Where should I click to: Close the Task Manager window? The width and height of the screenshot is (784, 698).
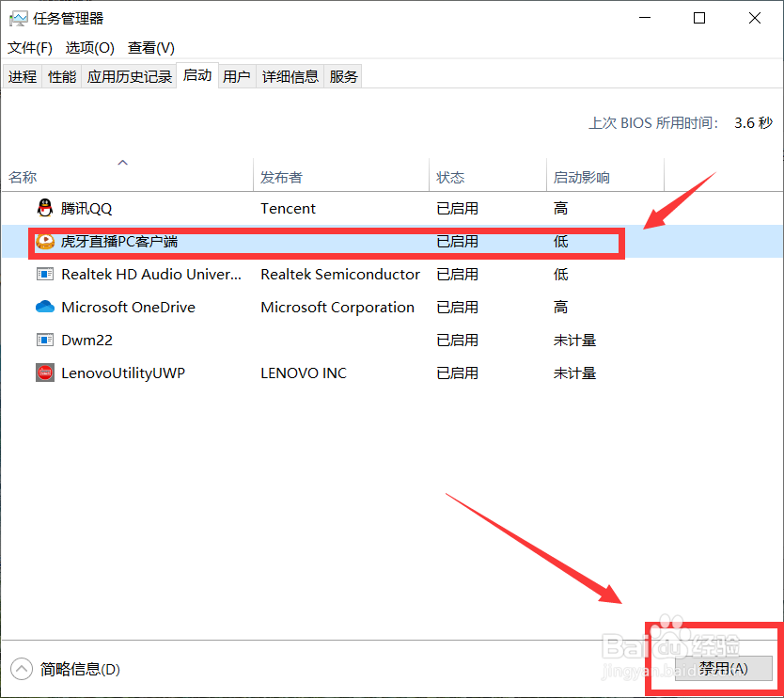[x=755, y=18]
